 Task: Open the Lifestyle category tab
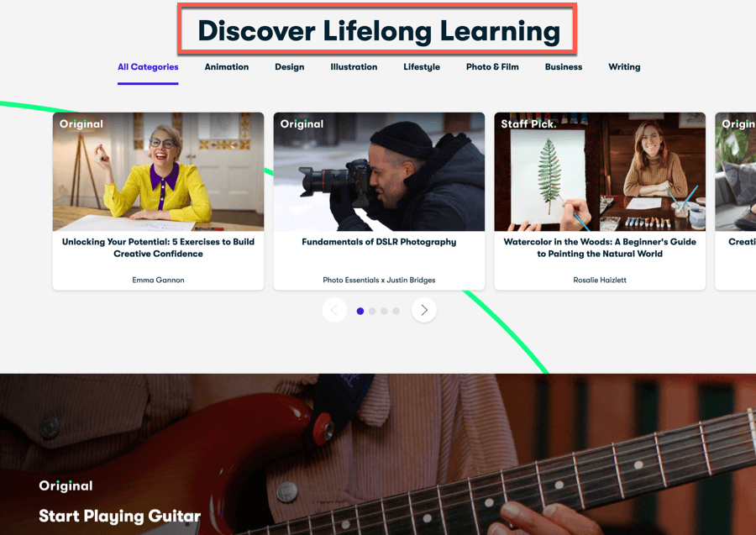(x=422, y=67)
